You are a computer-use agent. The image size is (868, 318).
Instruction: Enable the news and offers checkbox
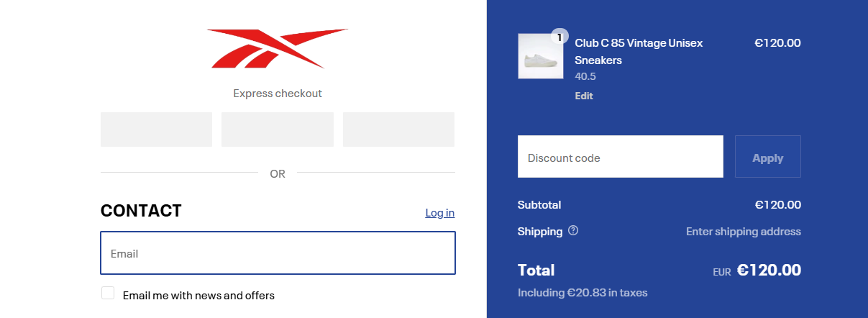[108, 293]
